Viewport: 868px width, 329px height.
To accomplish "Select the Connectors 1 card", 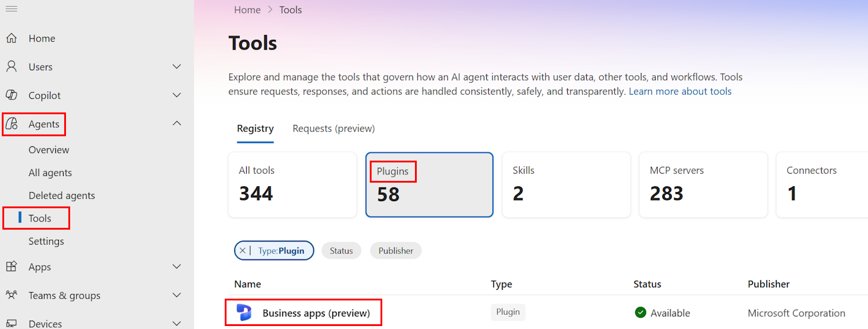I will pos(822,185).
